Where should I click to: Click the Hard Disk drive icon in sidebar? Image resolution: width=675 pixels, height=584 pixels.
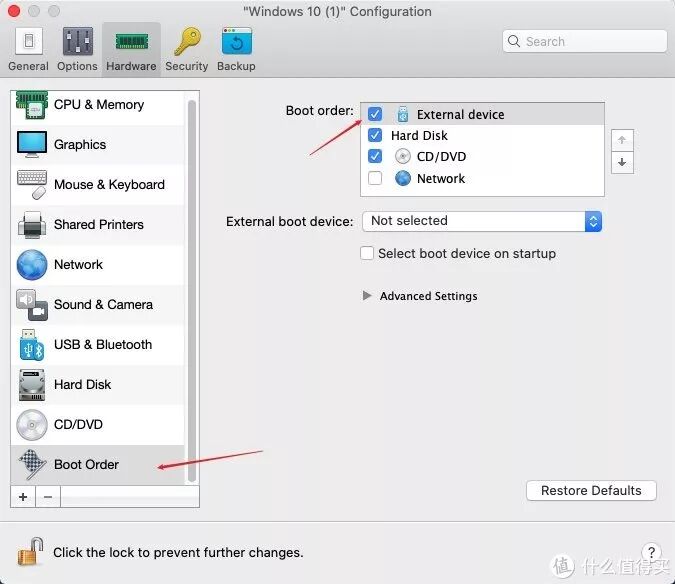point(32,385)
